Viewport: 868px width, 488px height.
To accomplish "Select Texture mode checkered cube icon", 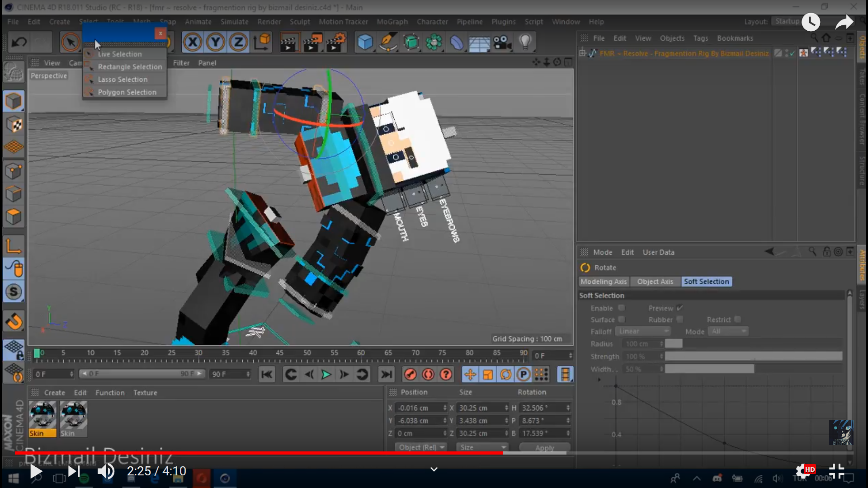I will click(14, 124).
